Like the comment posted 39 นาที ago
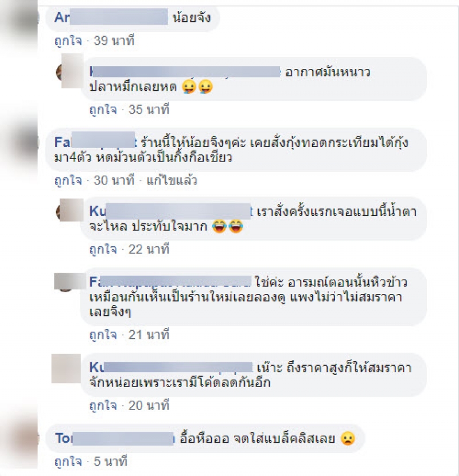This screenshot has width=459, height=476. pyautogui.click(x=68, y=41)
